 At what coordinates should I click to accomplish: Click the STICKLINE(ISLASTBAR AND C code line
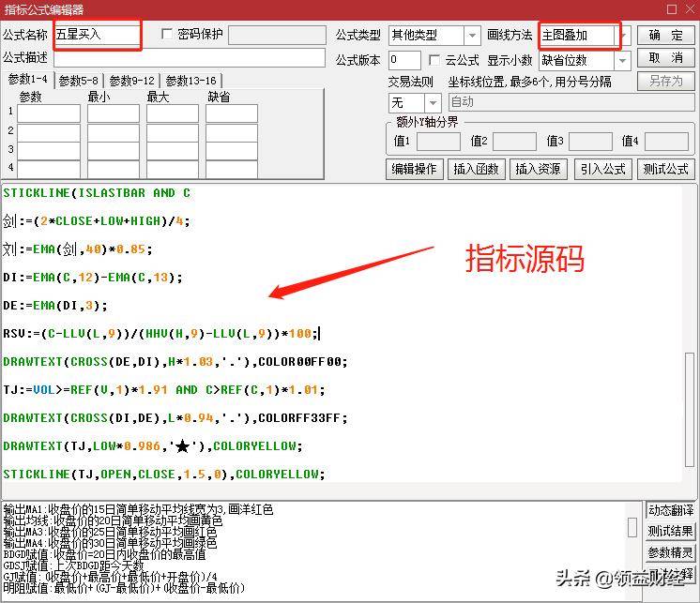[x=97, y=193]
